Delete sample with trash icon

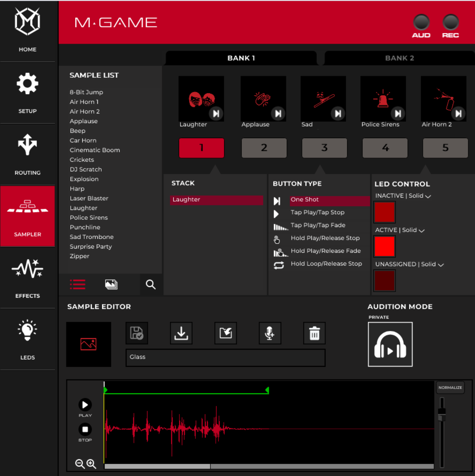click(314, 333)
